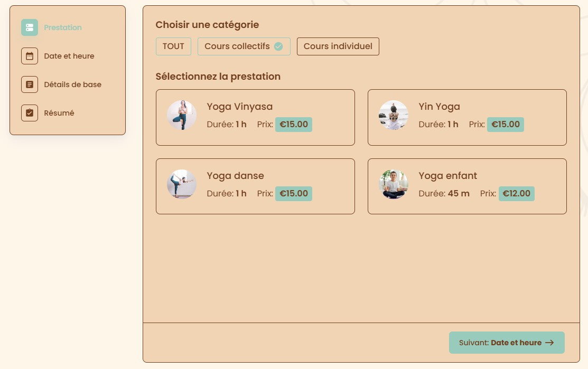Choose the Yin Yoga service card

pos(467,117)
